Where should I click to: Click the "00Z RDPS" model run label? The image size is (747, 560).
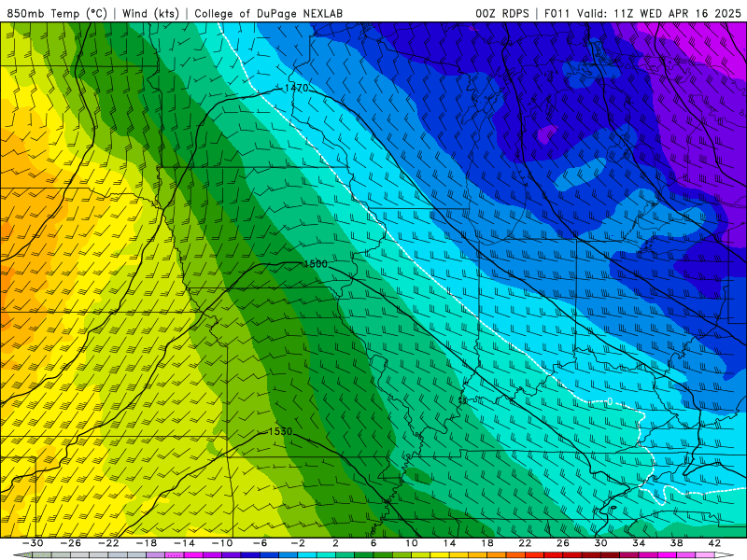[x=502, y=13]
